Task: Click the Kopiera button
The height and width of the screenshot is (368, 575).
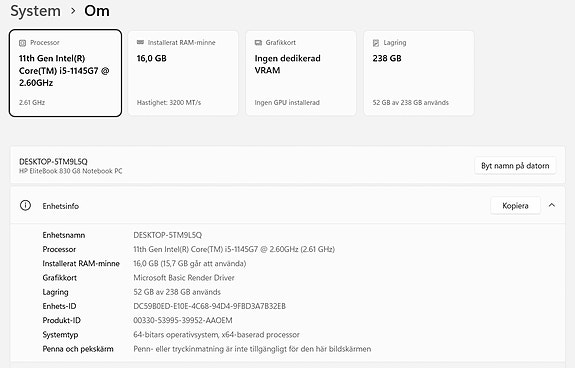Action: [515, 206]
